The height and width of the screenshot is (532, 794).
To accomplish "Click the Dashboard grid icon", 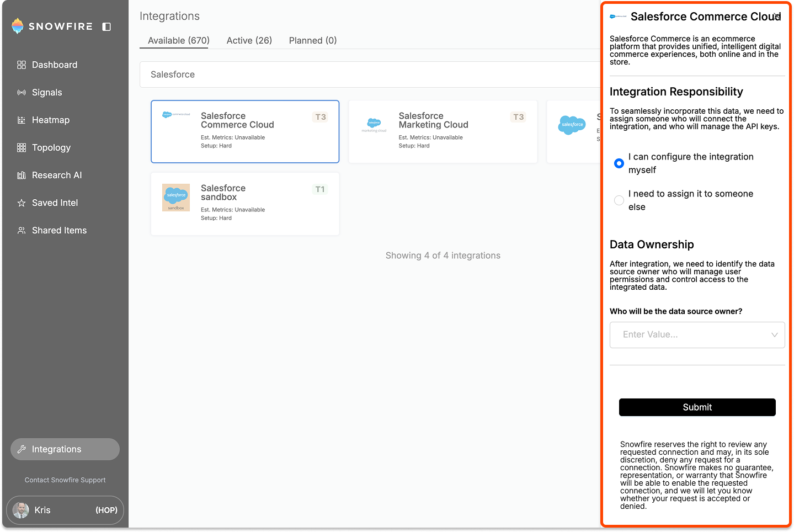I will (x=22, y=65).
